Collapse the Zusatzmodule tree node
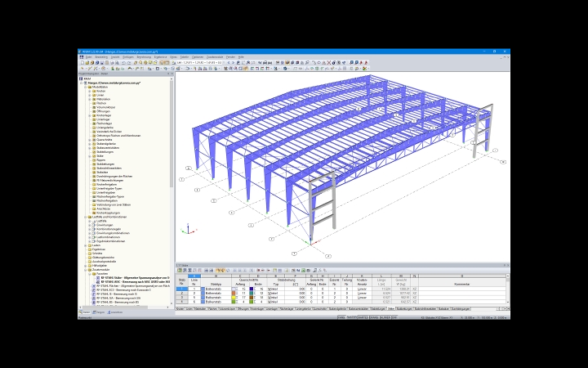This screenshot has width=588, height=368. click(86, 270)
